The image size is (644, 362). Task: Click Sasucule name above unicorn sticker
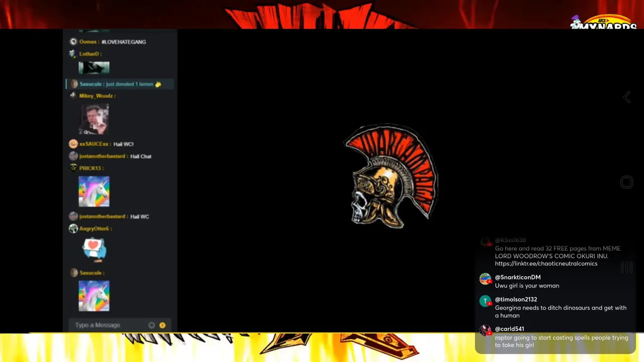(x=91, y=273)
